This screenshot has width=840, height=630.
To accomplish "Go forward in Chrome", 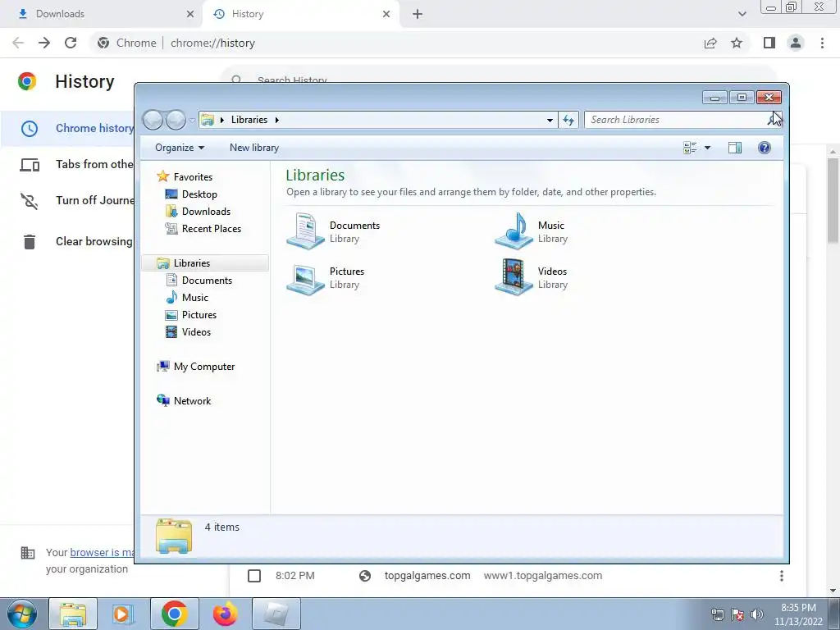I will tap(44, 43).
